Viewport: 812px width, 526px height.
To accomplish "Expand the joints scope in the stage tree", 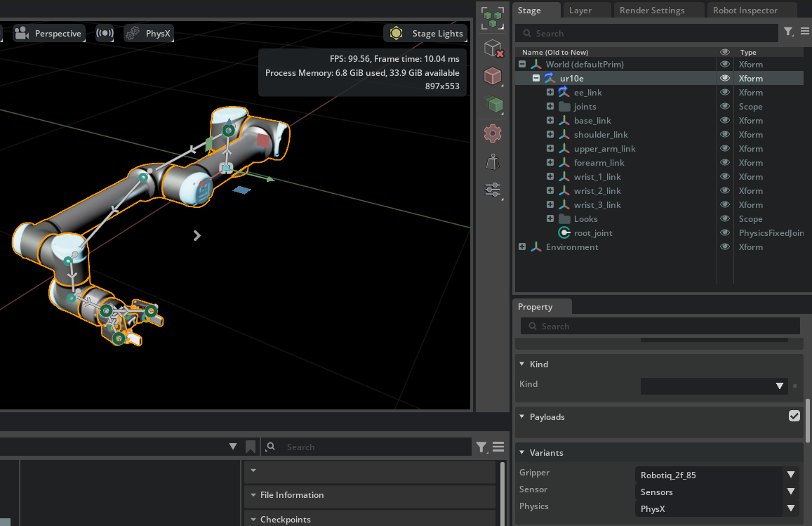I will pos(550,106).
